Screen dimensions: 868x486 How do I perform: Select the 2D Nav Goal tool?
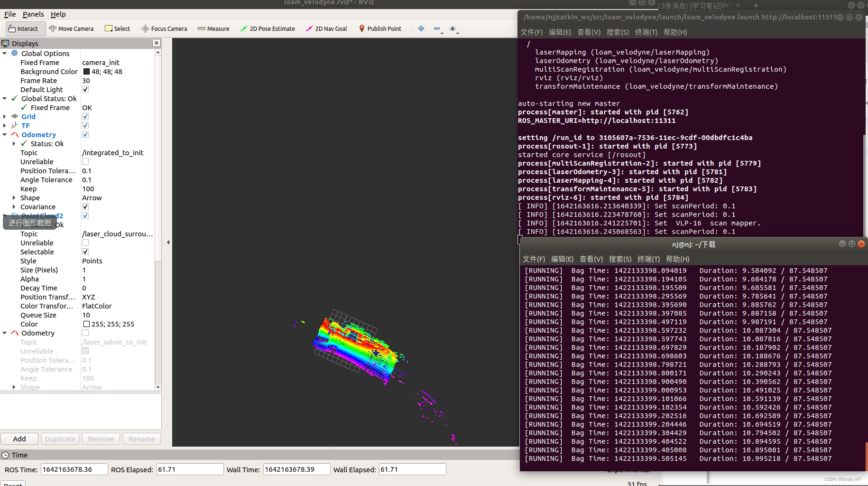click(x=326, y=28)
